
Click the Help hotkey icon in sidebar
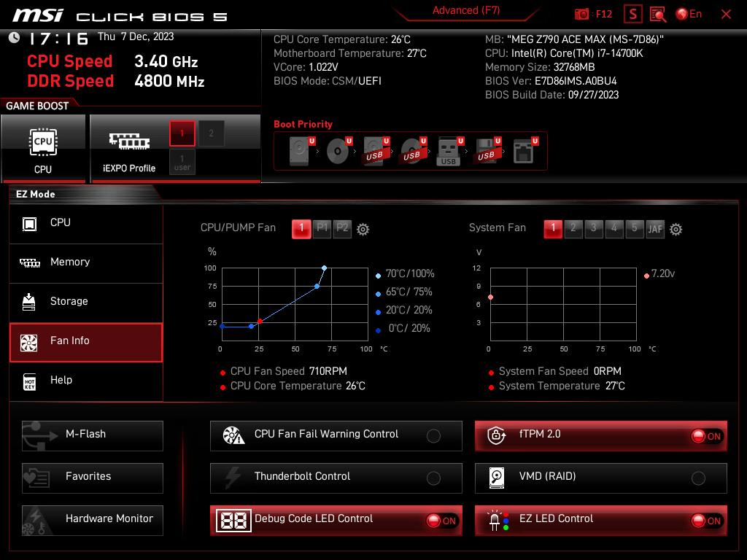(29, 381)
